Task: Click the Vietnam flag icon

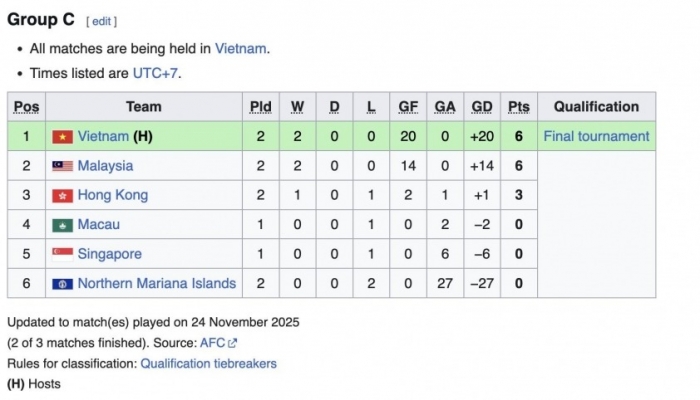Action: click(62, 136)
